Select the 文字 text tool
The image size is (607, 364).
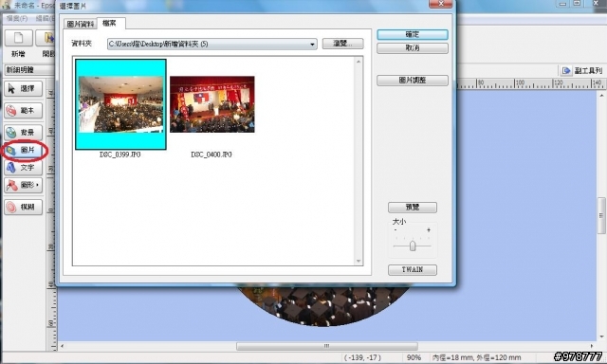[x=23, y=168]
